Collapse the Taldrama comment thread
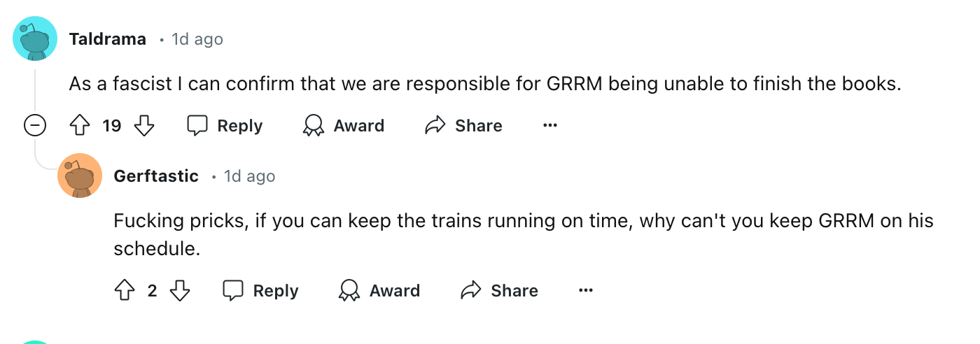Screen dimensions: 980x344 coord(35,126)
